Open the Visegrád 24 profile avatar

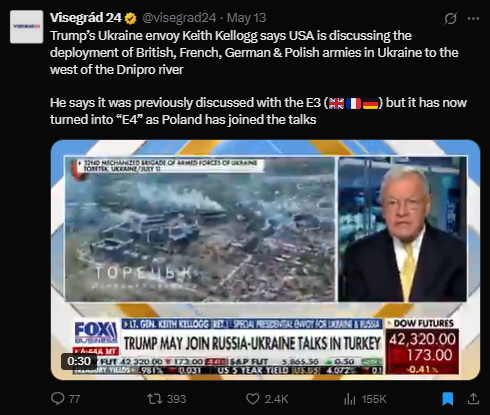tap(26, 27)
